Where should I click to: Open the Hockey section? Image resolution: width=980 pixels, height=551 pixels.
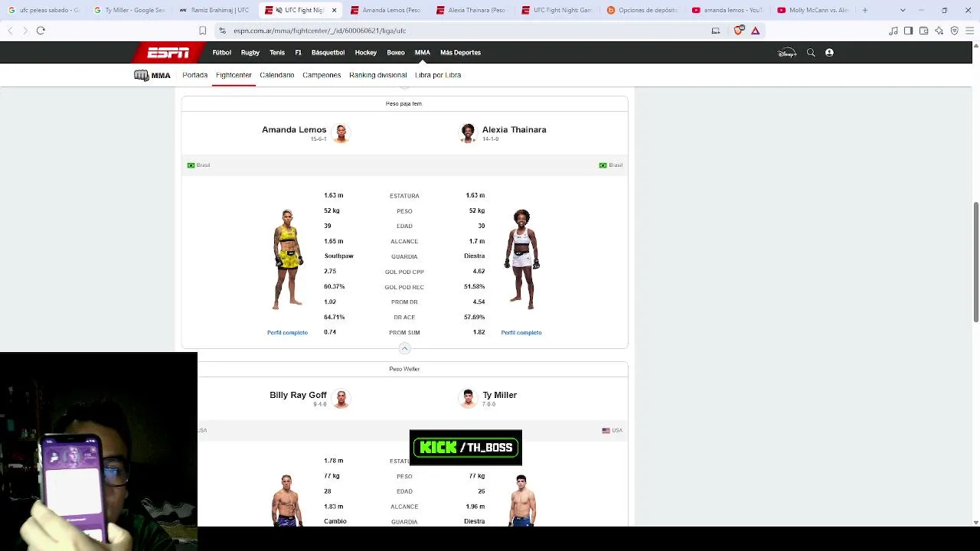click(366, 53)
